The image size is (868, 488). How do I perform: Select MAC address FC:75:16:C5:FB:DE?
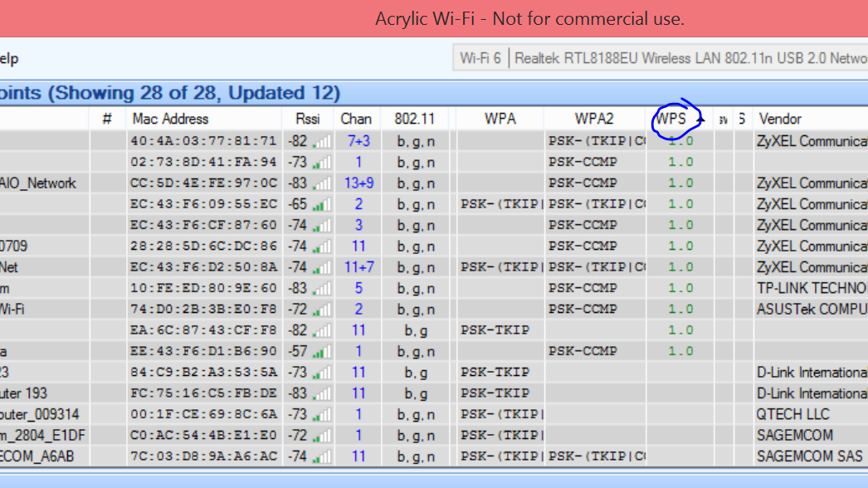(203, 394)
